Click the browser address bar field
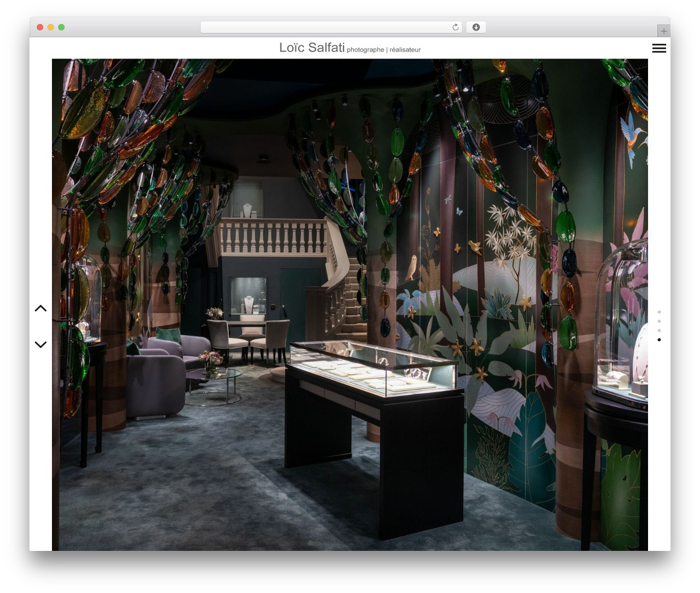Screen dimensions: 700x593 pos(331,27)
